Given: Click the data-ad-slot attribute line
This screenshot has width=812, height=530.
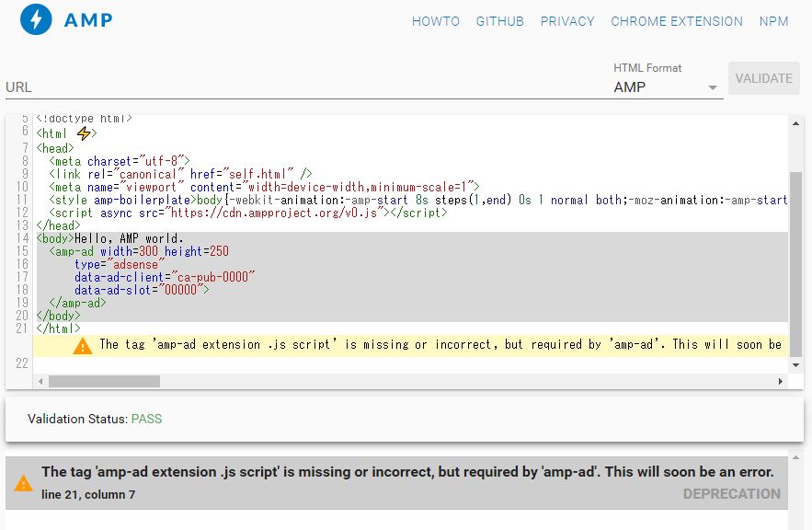Looking at the screenshot, I should [142, 290].
